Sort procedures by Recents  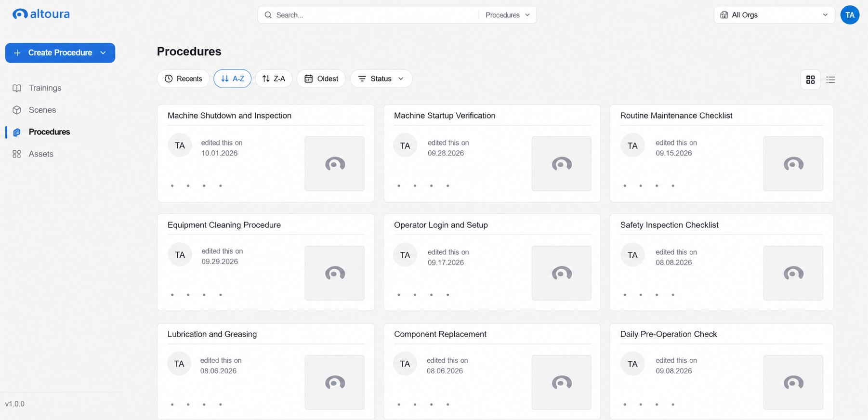tap(183, 79)
